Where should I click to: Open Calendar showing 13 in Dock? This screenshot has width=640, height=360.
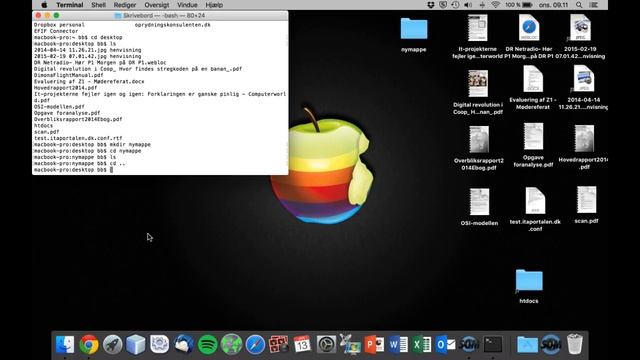click(x=302, y=344)
